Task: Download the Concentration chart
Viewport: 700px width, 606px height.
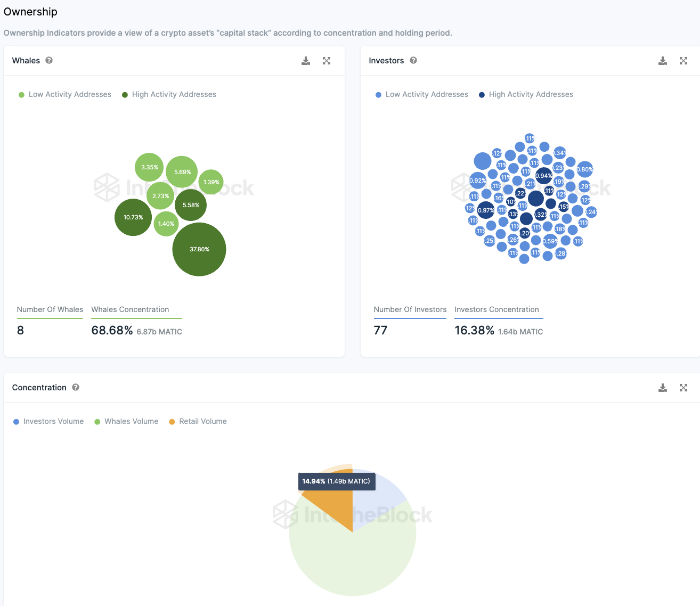Action: pyautogui.click(x=663, y=388)
